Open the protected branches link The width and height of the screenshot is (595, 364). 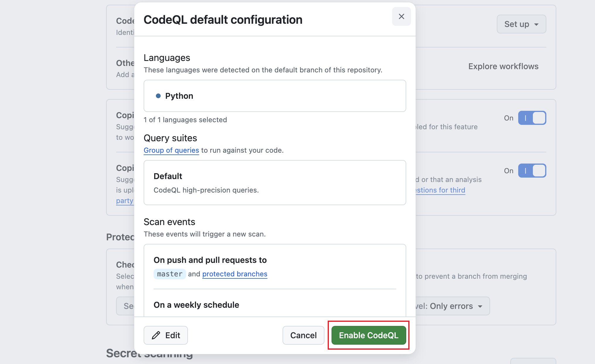pos(234,274)
